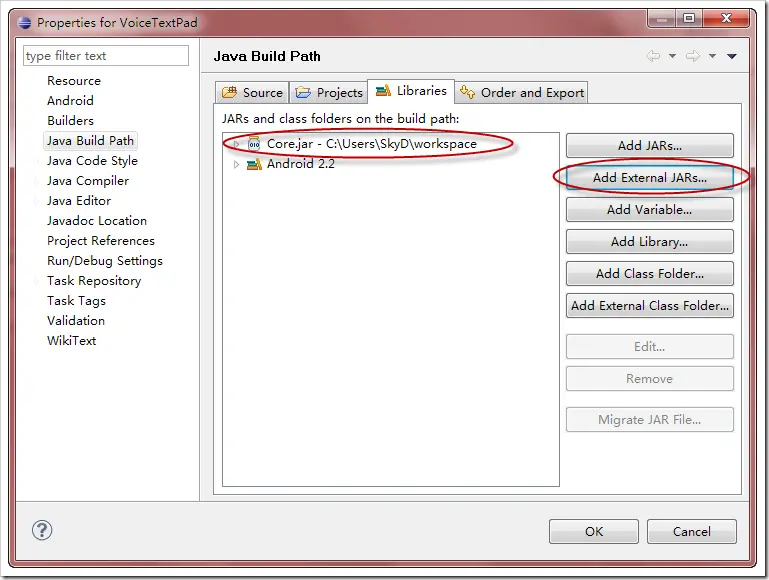
Task: Click Add External JARs... button
Action: [x=650, y=177]
